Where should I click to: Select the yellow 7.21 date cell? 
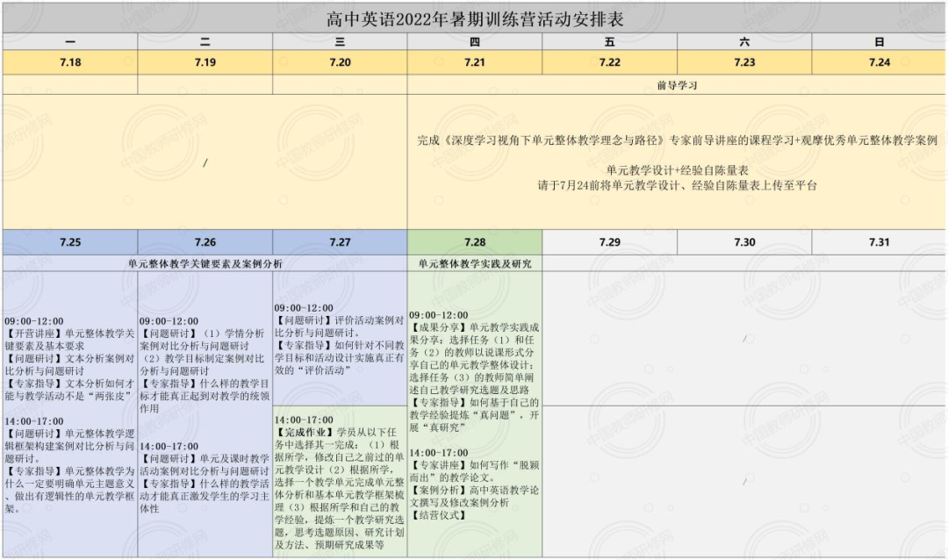tap(474, 62)
